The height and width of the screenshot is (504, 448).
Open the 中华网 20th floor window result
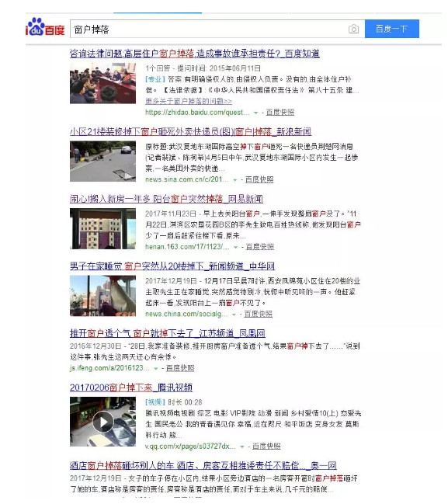[172, 266]
